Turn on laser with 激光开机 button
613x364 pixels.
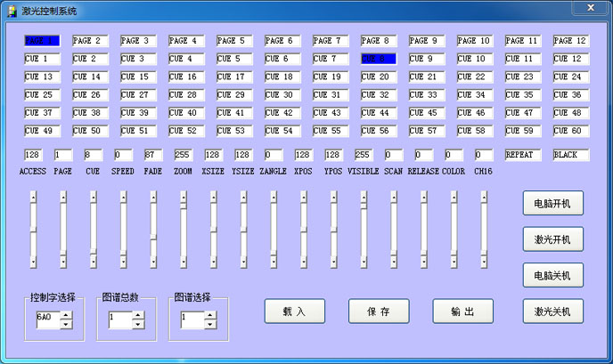tap(552, 239)
